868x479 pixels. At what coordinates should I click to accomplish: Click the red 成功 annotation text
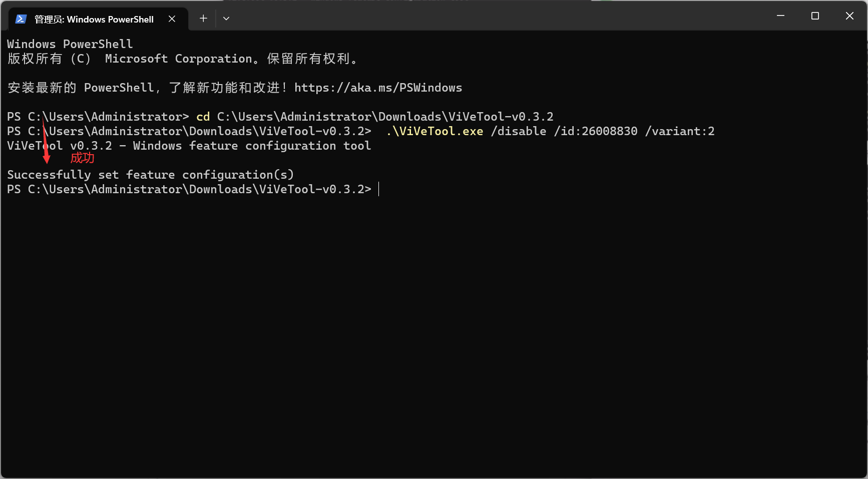(x=82, y=158)
